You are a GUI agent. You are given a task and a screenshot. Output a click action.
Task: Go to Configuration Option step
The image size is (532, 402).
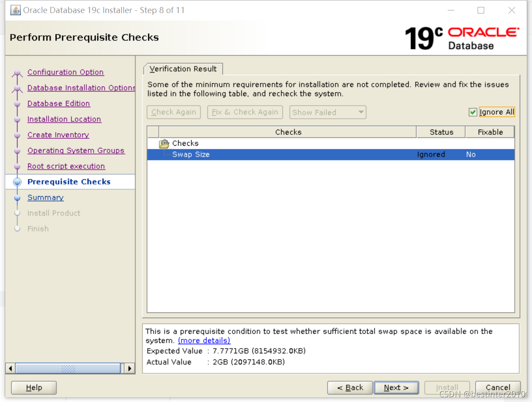click(66, 72)
